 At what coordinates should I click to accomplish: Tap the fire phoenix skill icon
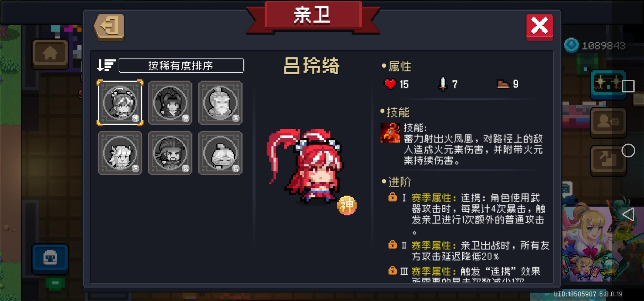[x=390, y=133]
